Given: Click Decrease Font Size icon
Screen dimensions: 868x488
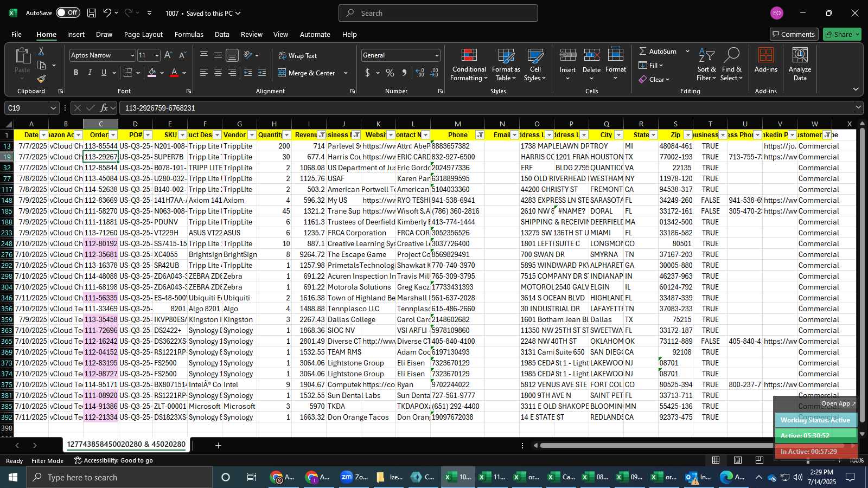Looking at the screenshot, I should [x=182, y=55].
